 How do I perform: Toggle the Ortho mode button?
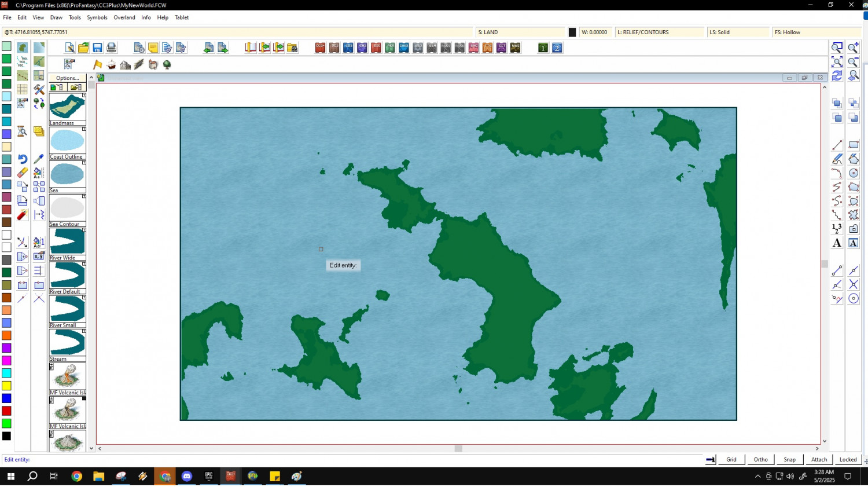[x=760, y=460]
